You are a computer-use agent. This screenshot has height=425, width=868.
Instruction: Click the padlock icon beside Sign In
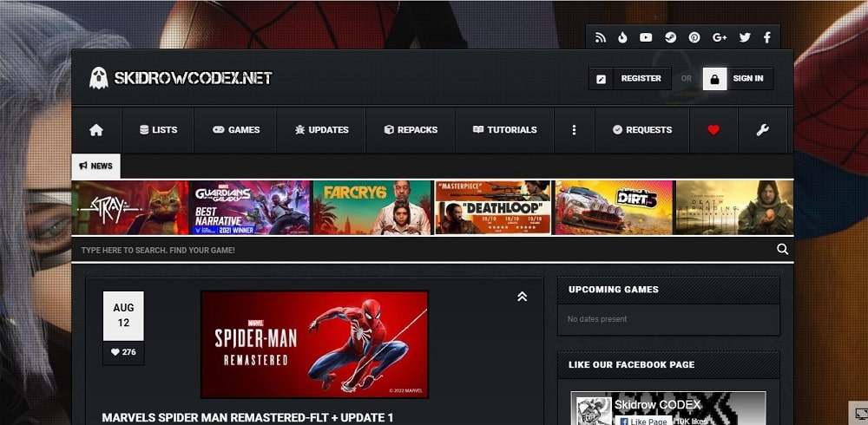(x=714, y=79)
